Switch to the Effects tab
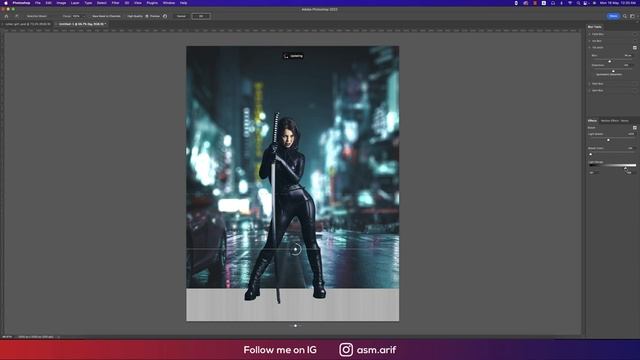640x360 pixels. point(592,121)
